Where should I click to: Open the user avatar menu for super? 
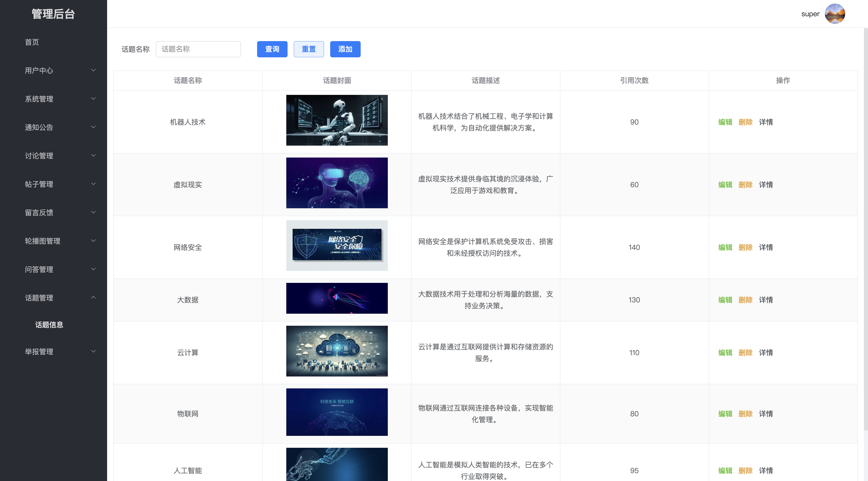click(835, 13)
